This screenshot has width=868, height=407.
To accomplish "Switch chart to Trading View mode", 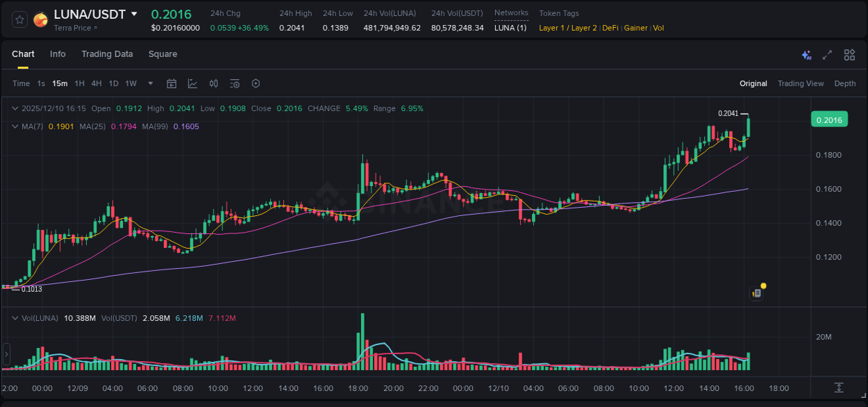I will click(801, 83).
